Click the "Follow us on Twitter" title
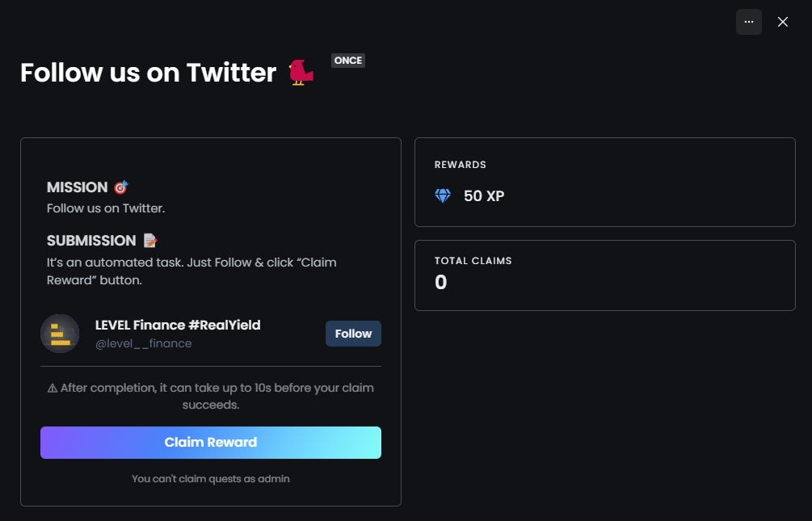This screenshot has height=521, width=812. (x=149, y=73)
